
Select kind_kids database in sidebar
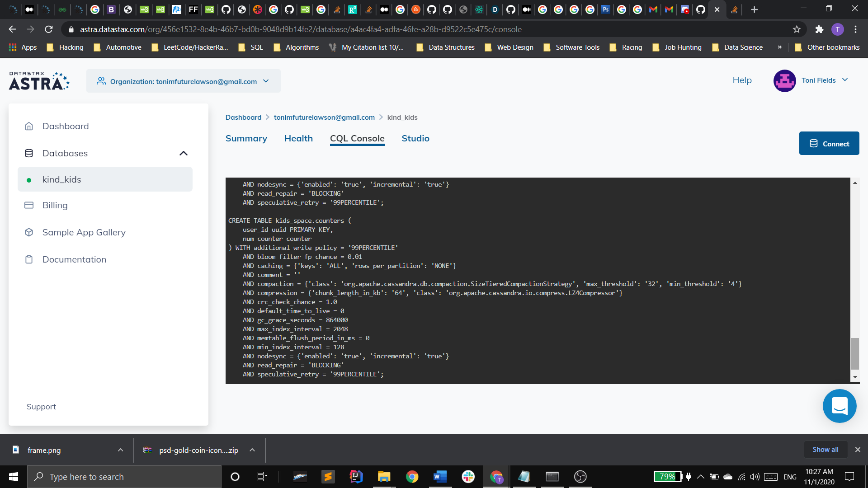pos(61,179)
